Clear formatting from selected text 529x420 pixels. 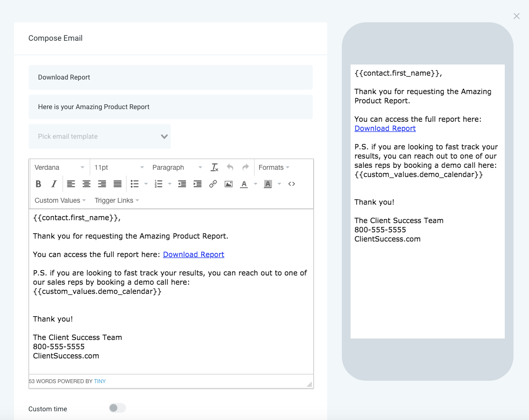[215, 167]
